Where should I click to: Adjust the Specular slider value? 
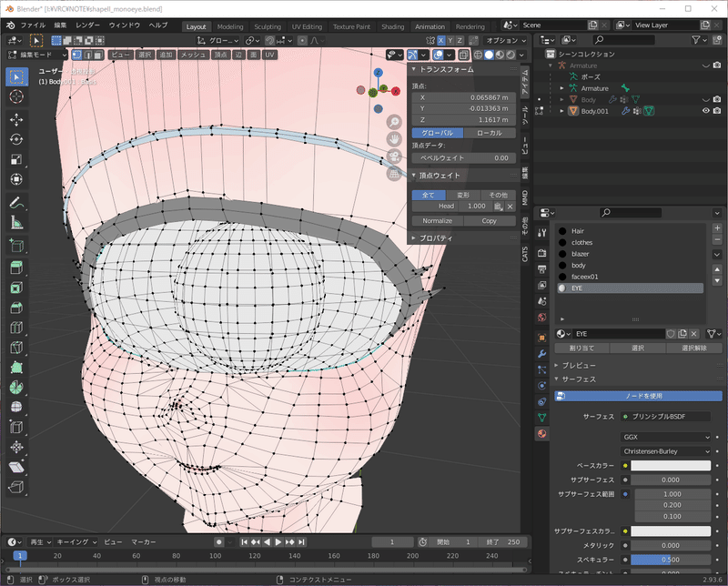(671, 560)
